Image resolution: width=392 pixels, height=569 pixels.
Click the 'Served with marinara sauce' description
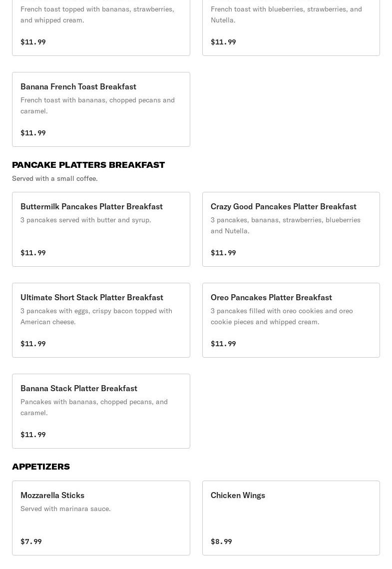pos(65,509)
